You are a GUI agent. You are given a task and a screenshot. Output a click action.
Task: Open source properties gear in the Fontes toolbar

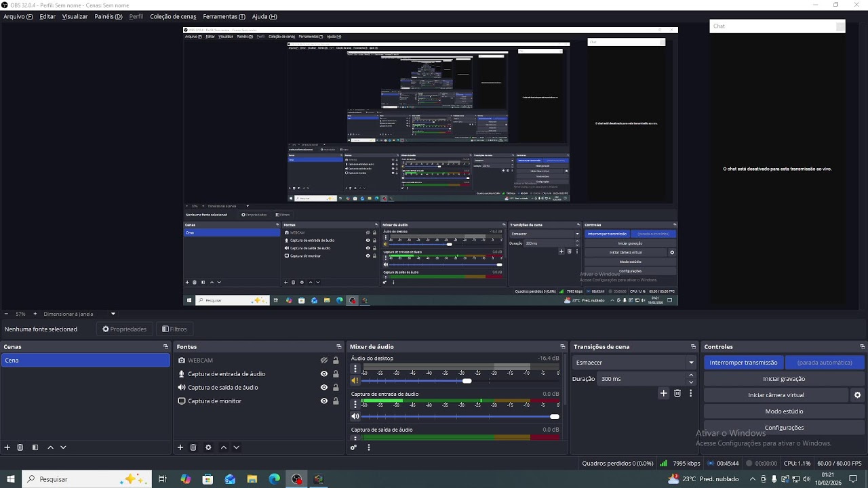coord(208,447)
